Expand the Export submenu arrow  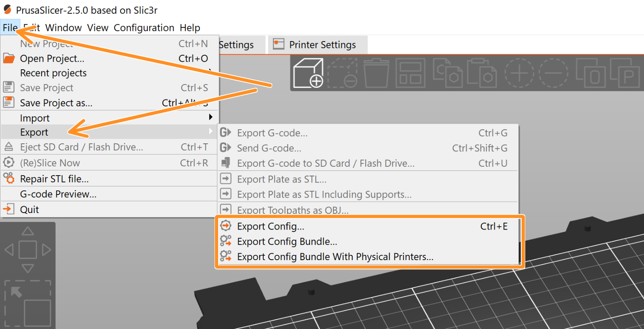210,132
